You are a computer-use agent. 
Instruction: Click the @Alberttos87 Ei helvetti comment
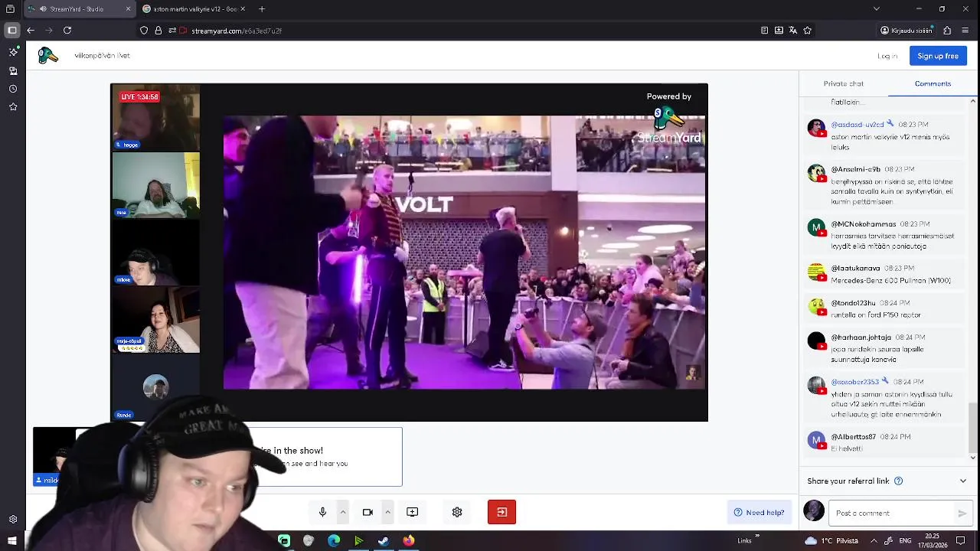(x=847, y=448)
